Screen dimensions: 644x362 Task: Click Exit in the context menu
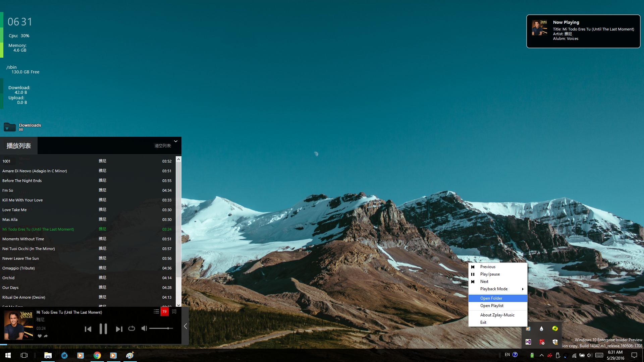(483, 322)
